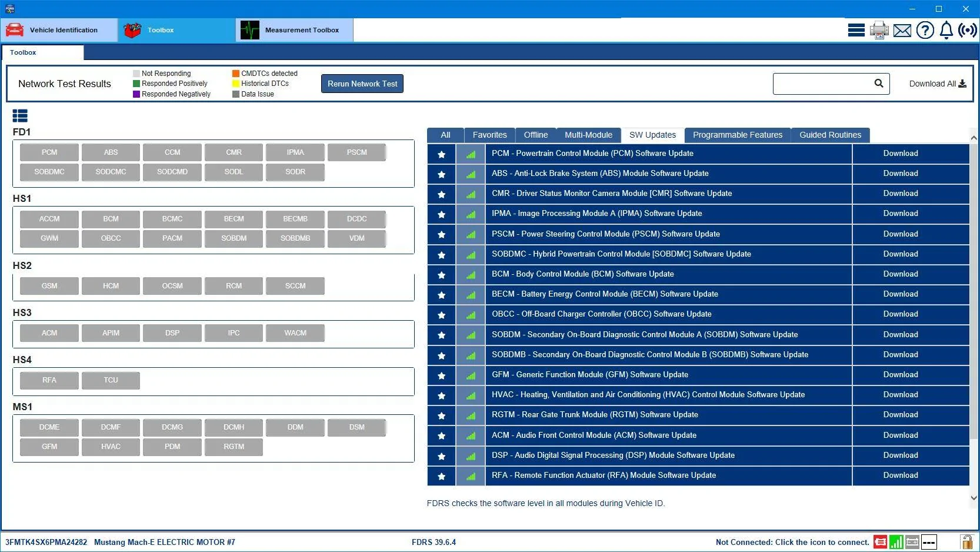Click the signal bars icon in the OBCC update row
This screenshot has width=980, height=552.
click(471, 315)
